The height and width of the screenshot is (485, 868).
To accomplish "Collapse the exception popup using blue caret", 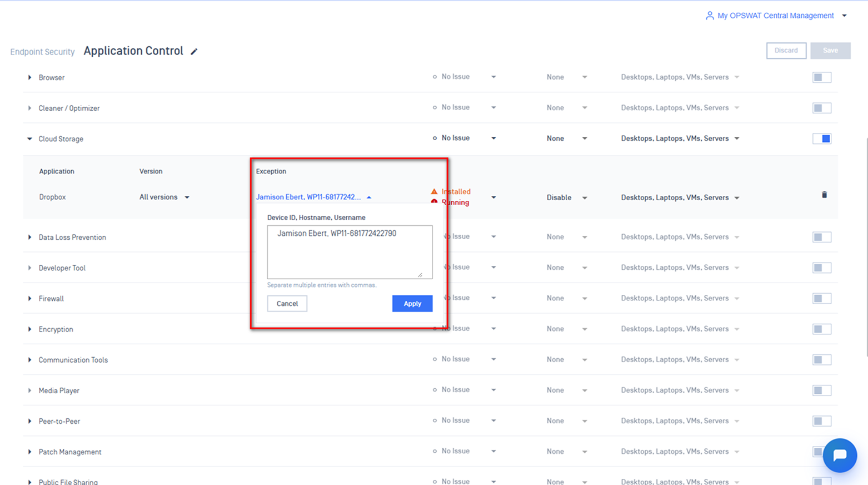I will tap(369, 197).
